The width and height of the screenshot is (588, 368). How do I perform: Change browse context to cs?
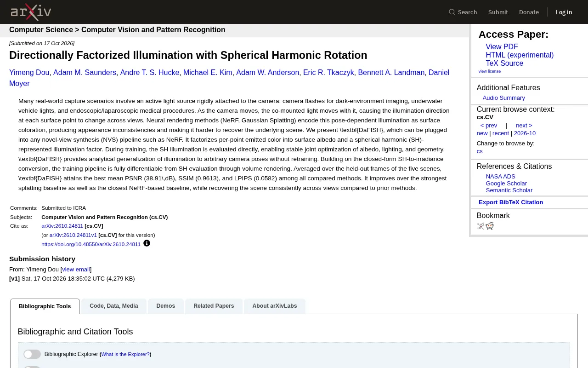pos(480,151)
